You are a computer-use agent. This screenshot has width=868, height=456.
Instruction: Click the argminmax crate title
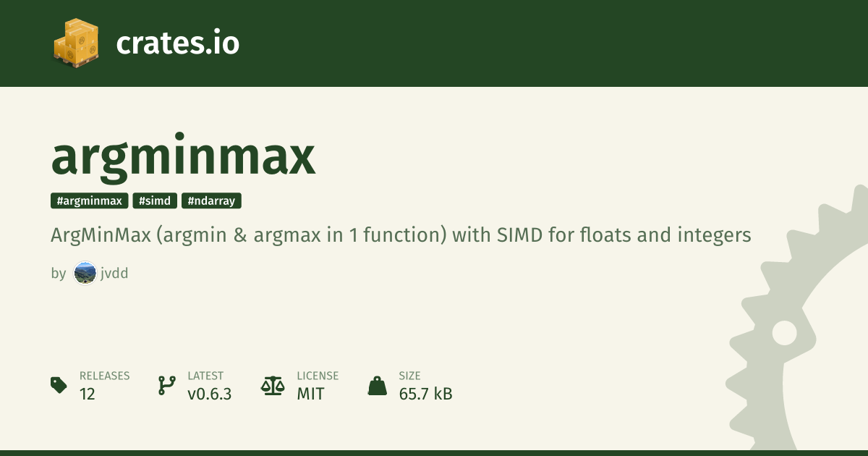click(x=184, y=156)
